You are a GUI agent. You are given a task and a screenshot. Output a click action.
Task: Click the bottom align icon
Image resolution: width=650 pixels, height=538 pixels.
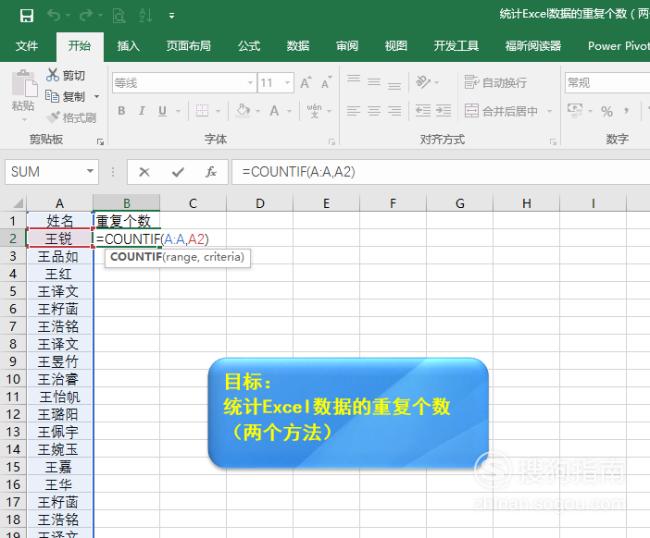click(x=394, y=85)
